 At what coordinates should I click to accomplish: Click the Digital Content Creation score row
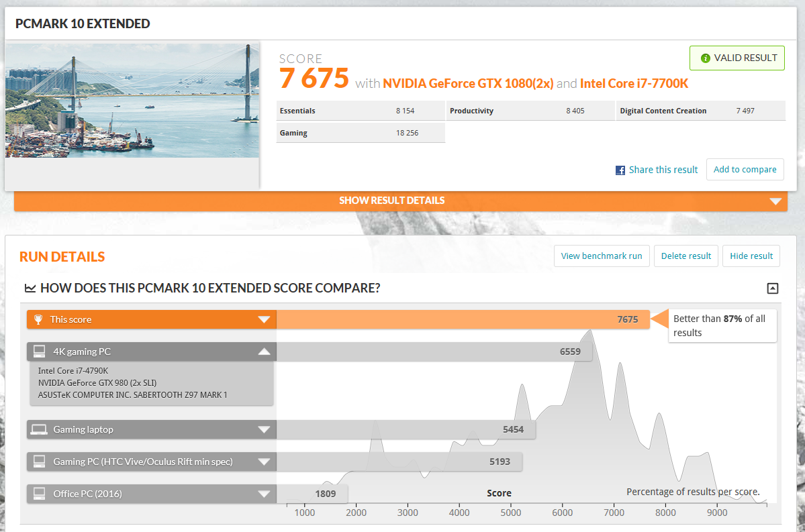(701, 111)
